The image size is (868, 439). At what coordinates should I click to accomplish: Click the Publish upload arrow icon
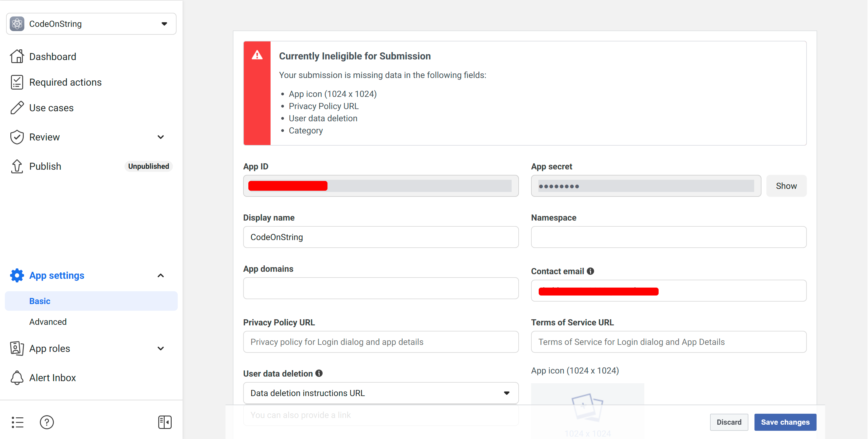17,166
